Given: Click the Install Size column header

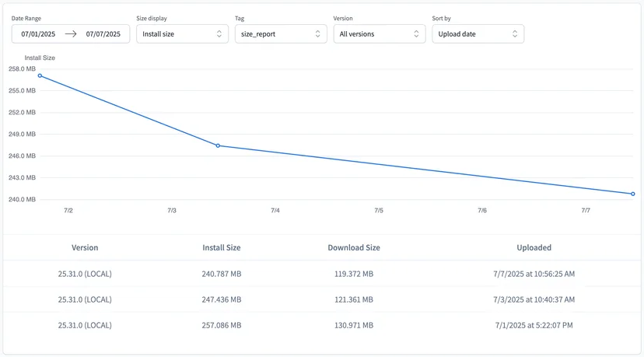Looking at the screenshot, I should [222, 248].
